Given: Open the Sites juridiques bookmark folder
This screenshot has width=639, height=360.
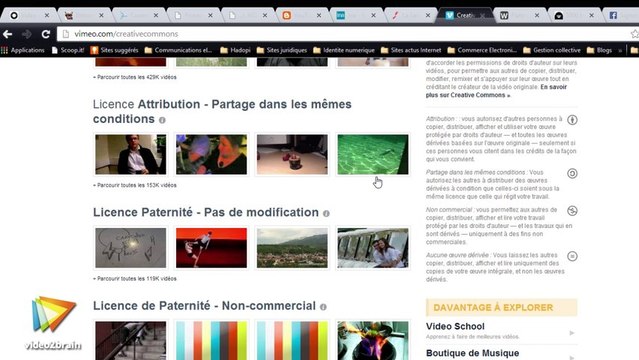Looking at the screenshot, I should tap(282, 50).
